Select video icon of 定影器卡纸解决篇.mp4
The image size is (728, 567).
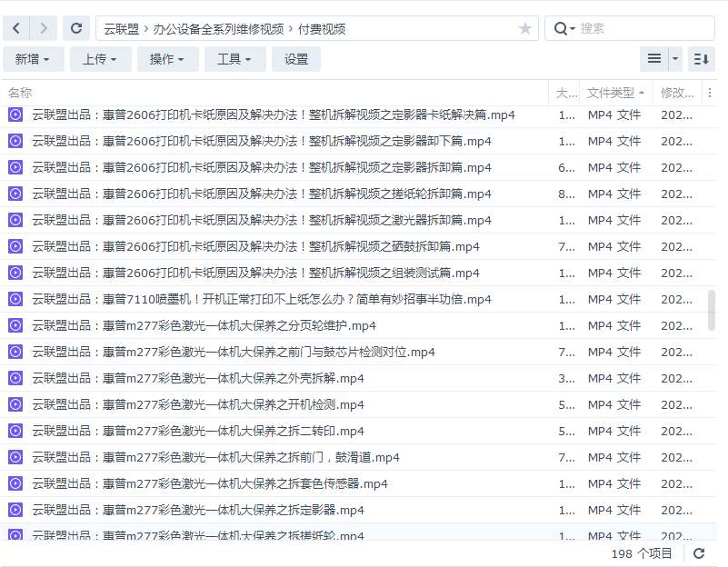coord(15,114)
